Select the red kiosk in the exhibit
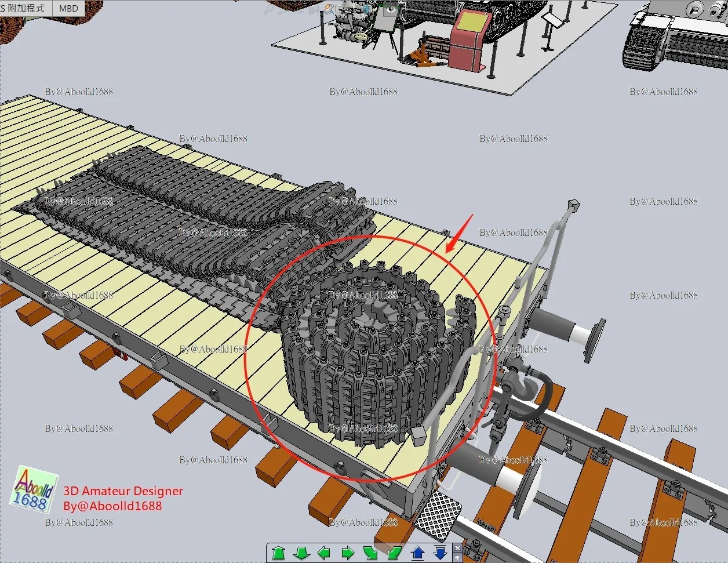Viewport: 728px width, 563px height. click(468, 38)
